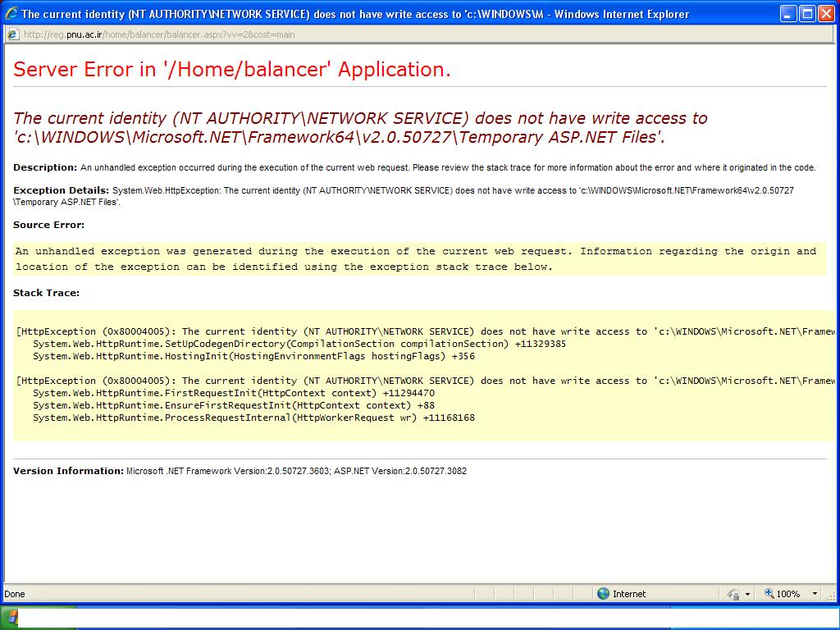Image resolution: width=840 pixels, height=630 pixels.
Task: Click the Protected Mode lock icon in status bar
Action: click(733, 594)
